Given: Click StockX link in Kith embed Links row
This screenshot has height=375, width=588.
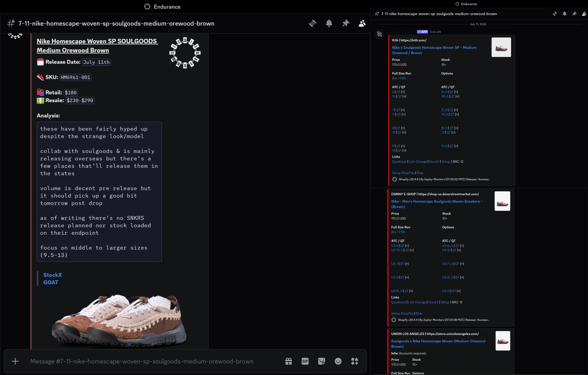Looking at the screenshot, I should [x=434, y=161].
